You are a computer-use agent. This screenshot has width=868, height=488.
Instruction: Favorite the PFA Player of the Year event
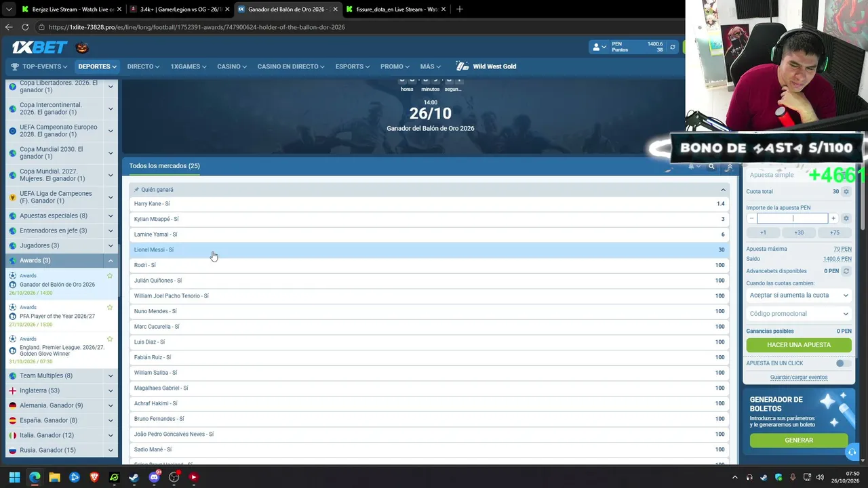point(110,308)
